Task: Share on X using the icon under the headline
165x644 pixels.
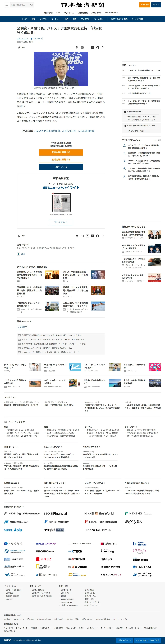Action: pyautogui.click(x=92, y=47)
